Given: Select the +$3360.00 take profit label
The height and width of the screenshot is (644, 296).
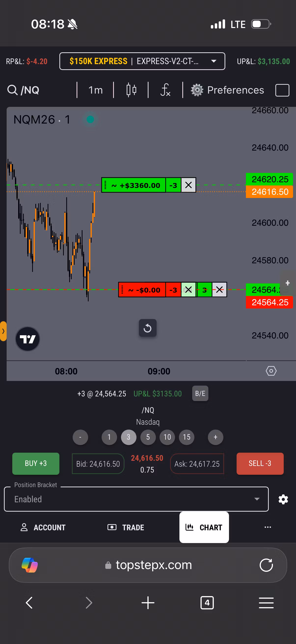Looking at the screenshot, I should pyautogui.click(x=134, y=185).
